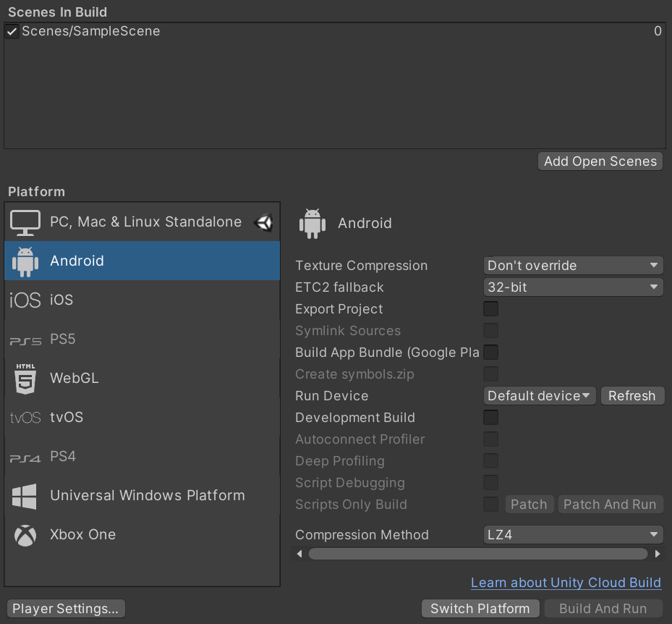The image size is (672, 624).
Task: Enable Export Project checkbox
Action: pos(490,309)
